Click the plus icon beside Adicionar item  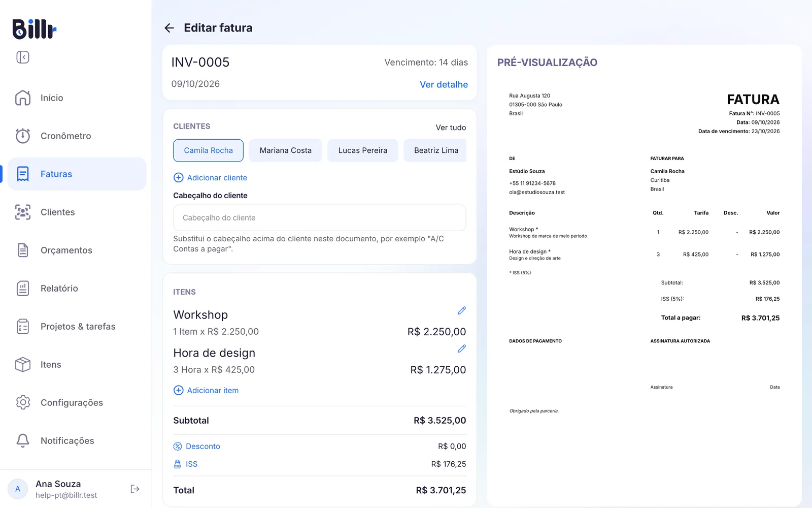[x=179, y=390]
